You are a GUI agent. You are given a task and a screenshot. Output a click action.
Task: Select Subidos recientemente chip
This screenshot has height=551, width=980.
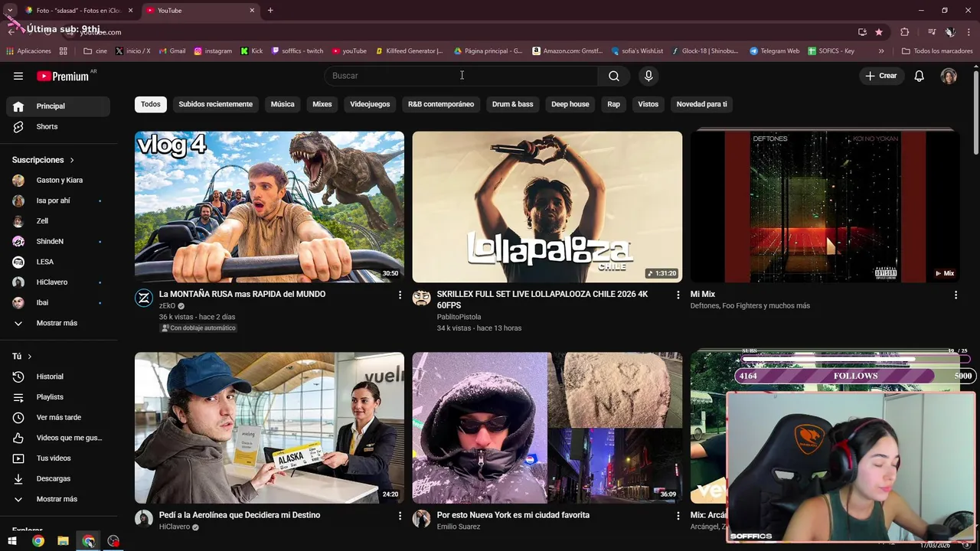(x=215, y=104)
